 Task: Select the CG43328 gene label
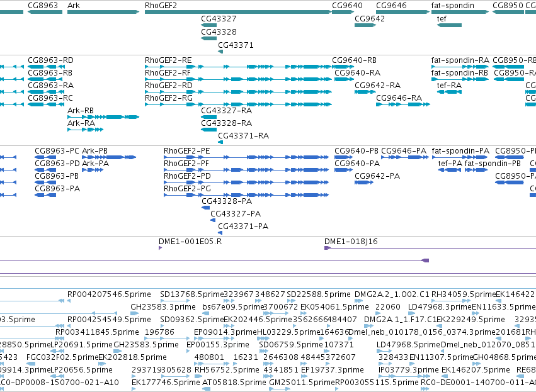219,31
